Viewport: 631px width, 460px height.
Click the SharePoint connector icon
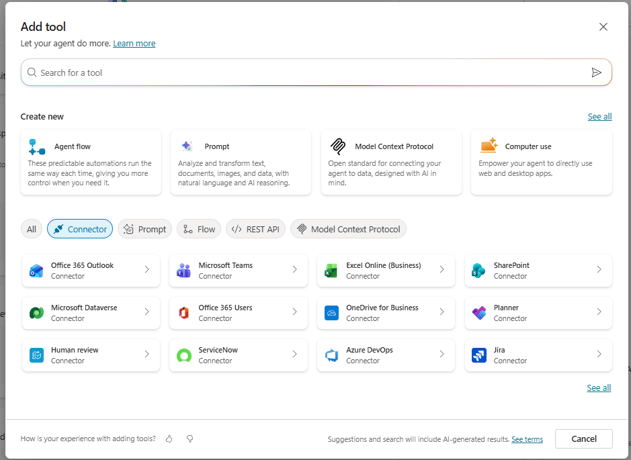(478, 270)
